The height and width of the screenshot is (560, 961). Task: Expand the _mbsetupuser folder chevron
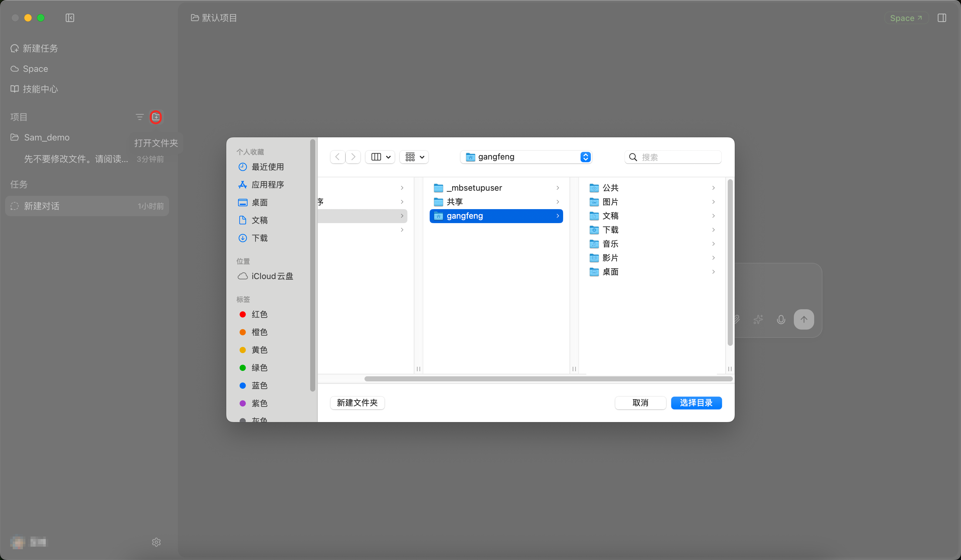click(557, 188)
